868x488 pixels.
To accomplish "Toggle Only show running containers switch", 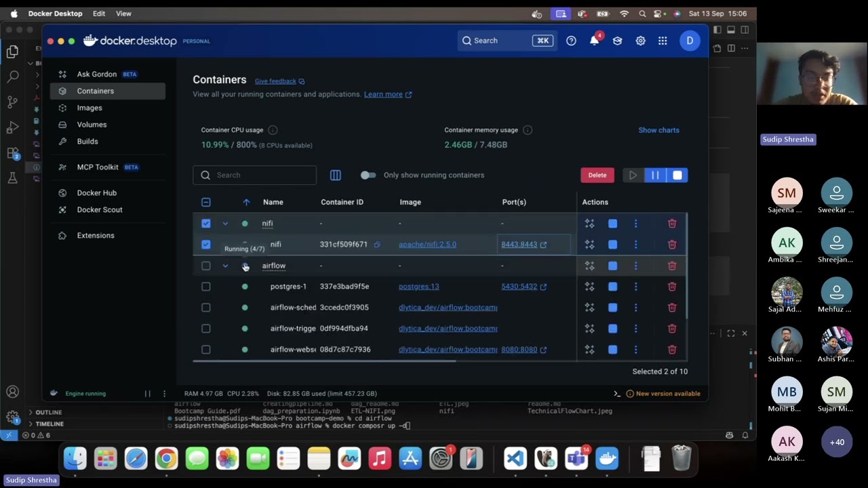I will click(368, 175).
